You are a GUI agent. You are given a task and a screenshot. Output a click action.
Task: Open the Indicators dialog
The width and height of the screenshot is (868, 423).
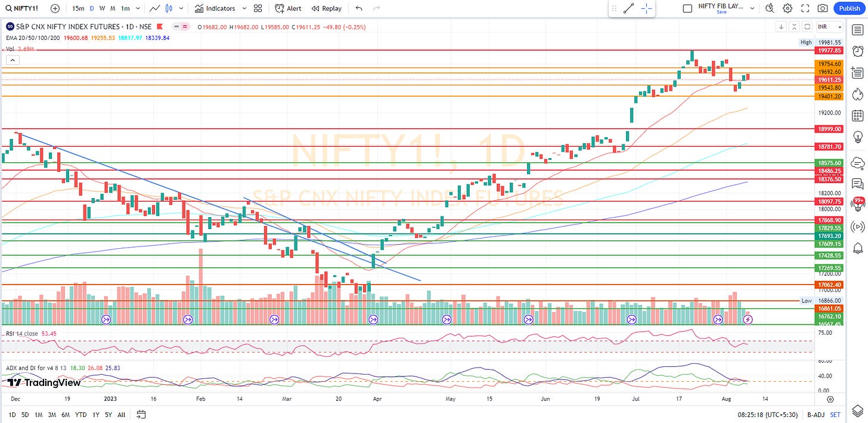(215, 8)
